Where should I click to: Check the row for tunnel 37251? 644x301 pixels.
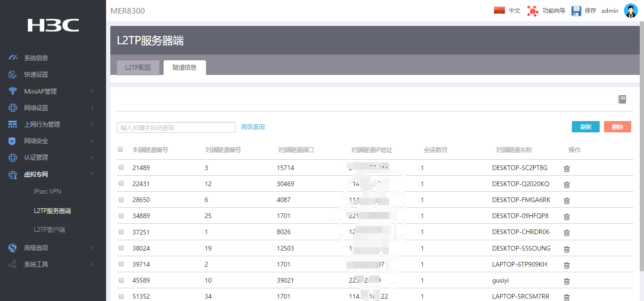(121, 232)
